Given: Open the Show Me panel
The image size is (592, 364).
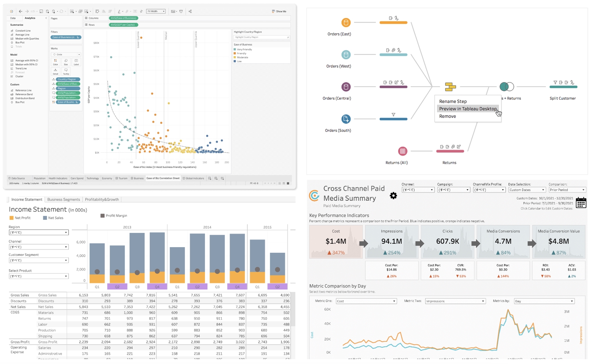Looking at the screenshot, I should point(279,11).
